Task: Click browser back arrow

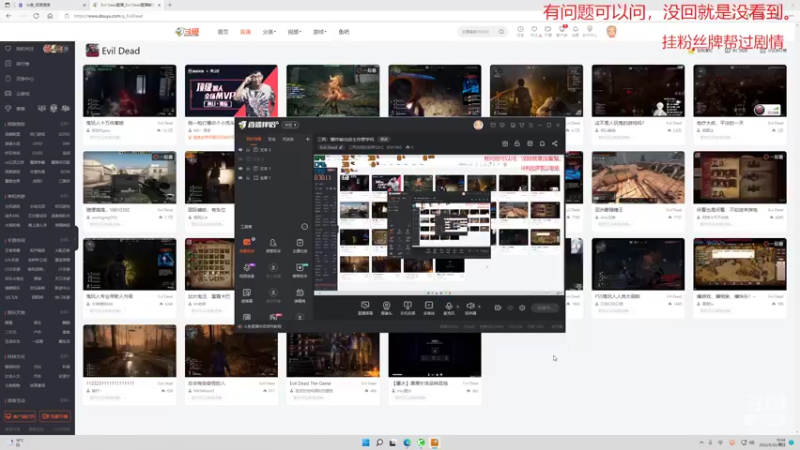Action: click(9, 16)
